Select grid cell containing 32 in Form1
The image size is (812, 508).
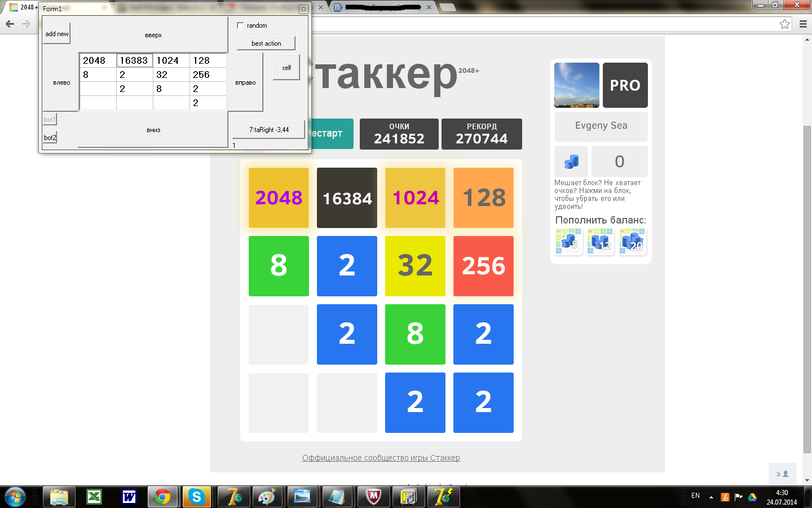click(x=171, y=75)
